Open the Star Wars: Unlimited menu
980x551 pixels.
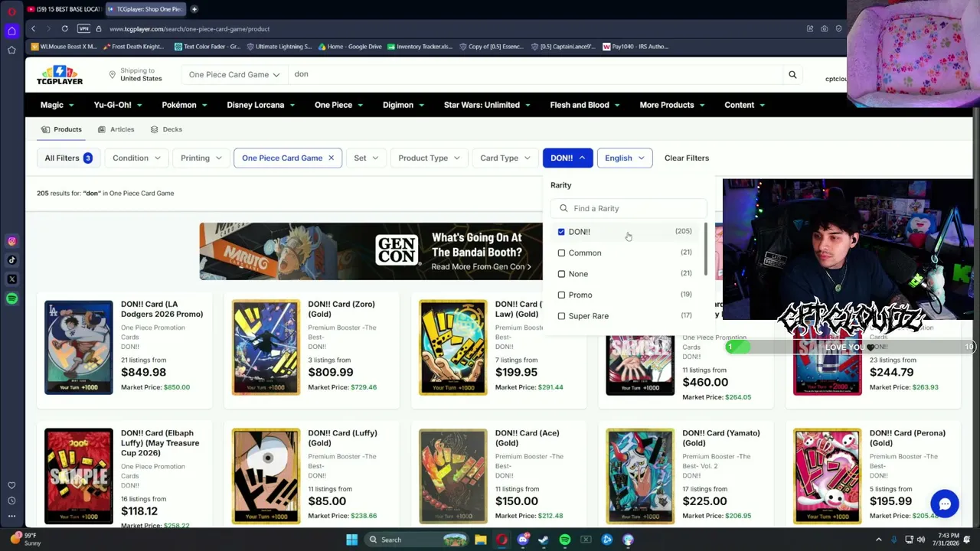pos(487,105)
